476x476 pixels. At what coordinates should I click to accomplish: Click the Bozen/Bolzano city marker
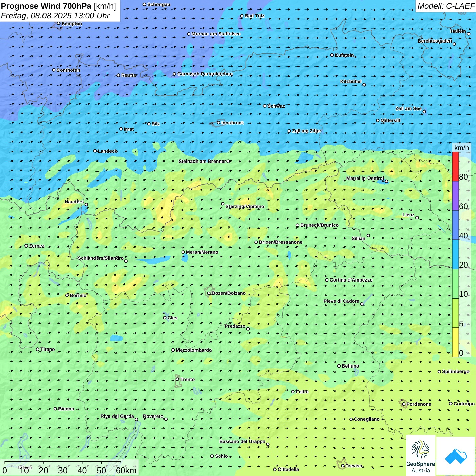click(209, 293)
